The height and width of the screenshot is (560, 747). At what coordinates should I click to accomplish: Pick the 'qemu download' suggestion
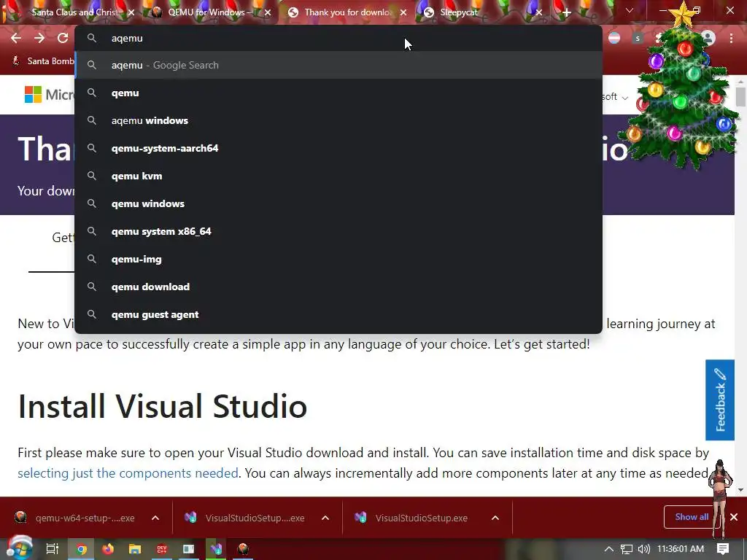[x=338, y=287]
